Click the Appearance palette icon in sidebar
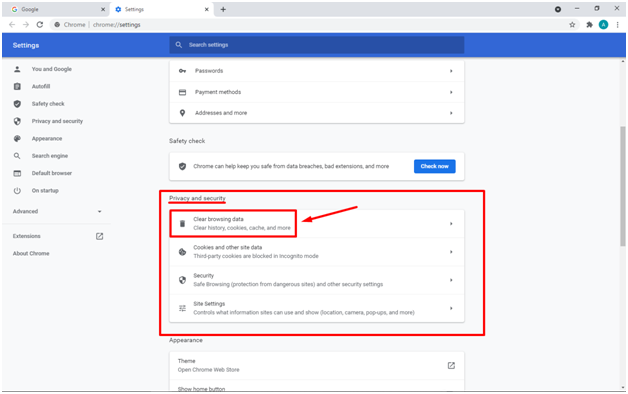This screenshot has width=628, height=394. coord(17,139)
